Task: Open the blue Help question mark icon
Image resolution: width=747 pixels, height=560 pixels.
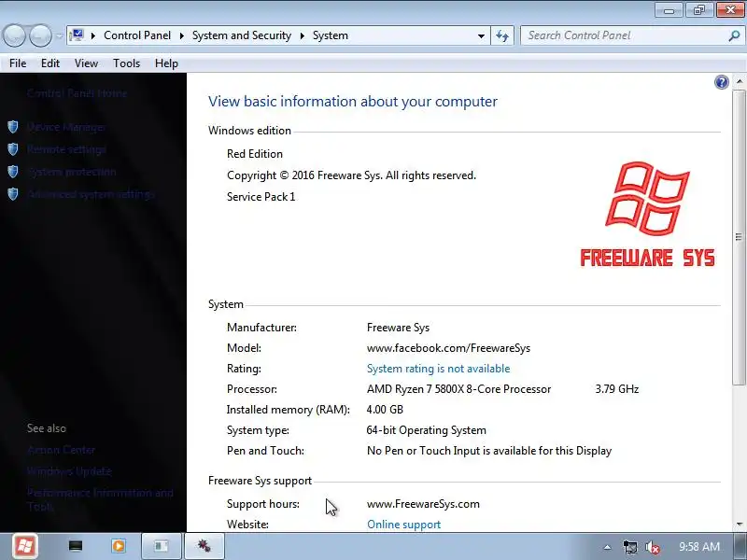Action: [721, 82]
